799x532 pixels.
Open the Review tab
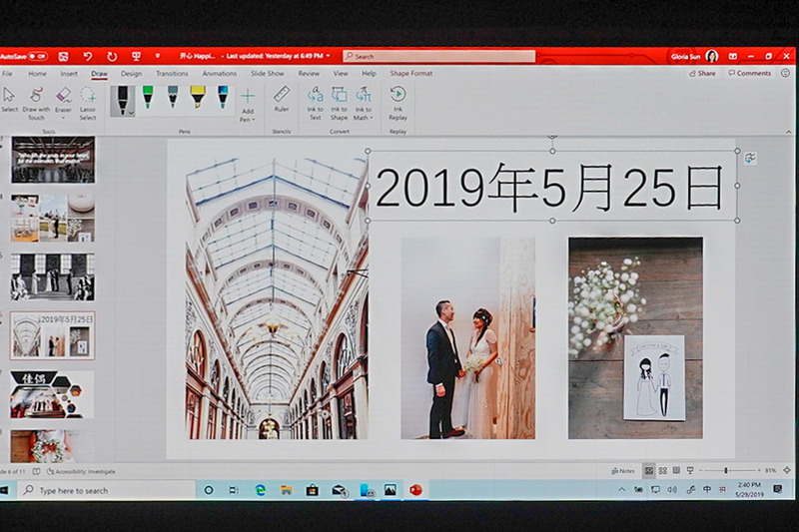[x=309, y=74]
